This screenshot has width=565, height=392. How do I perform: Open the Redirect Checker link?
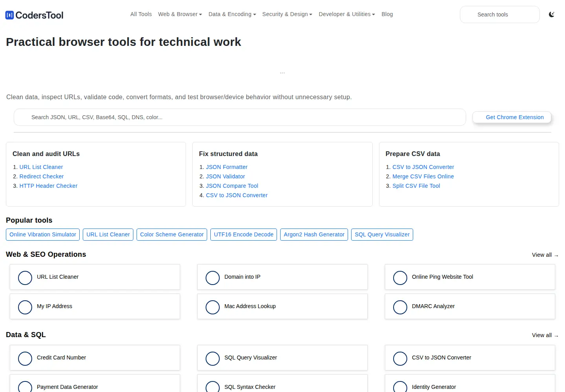coord(42,176)
